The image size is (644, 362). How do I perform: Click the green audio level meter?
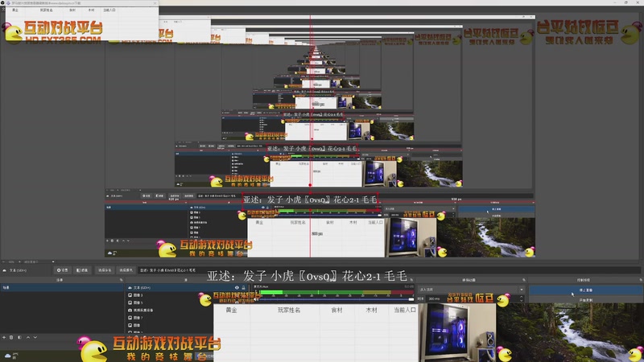(x=336, y=293)
